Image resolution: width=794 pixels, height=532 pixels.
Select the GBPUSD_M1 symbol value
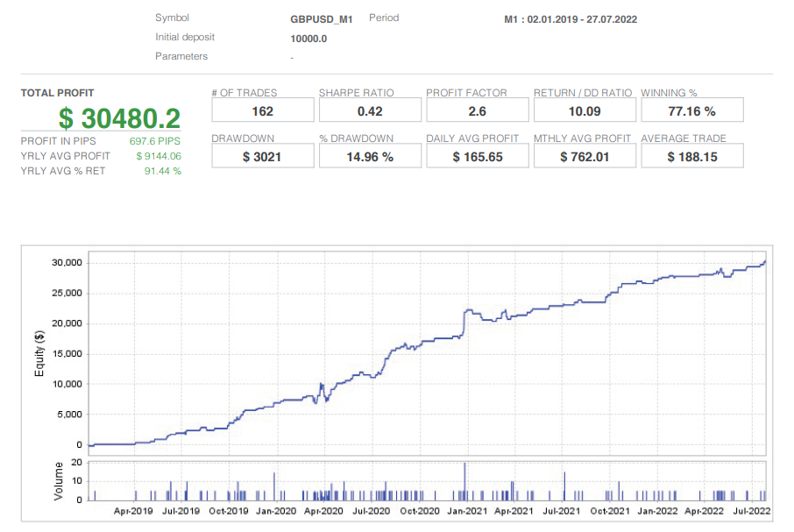coord(317,18)
